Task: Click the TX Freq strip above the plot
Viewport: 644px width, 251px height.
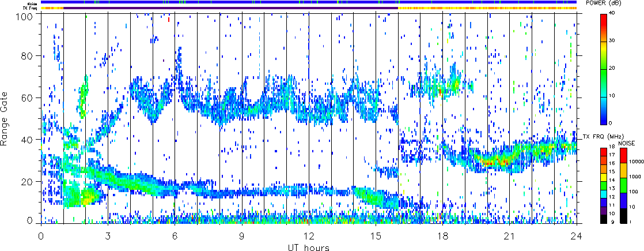Action: [309, 8]
